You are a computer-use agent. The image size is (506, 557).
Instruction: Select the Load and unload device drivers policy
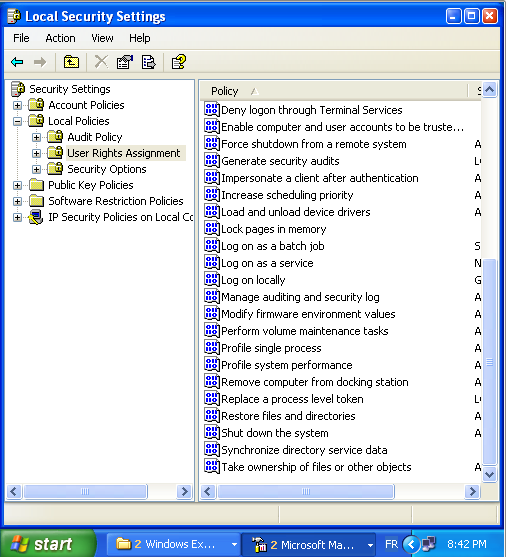(296, 212)
